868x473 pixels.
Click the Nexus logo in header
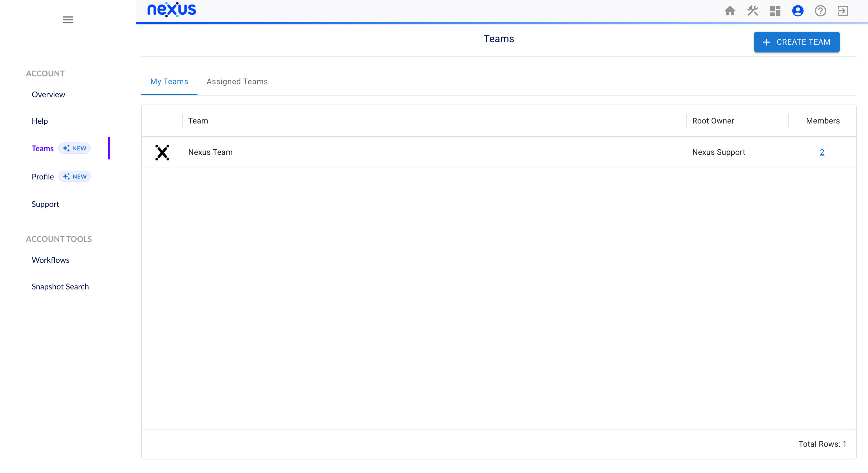(172, 10)
